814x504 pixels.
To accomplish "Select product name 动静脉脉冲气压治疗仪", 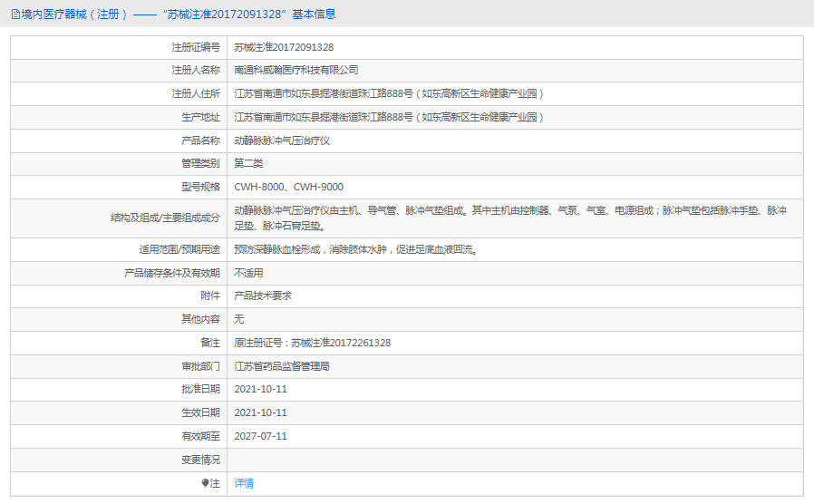I will pos(282,141).
